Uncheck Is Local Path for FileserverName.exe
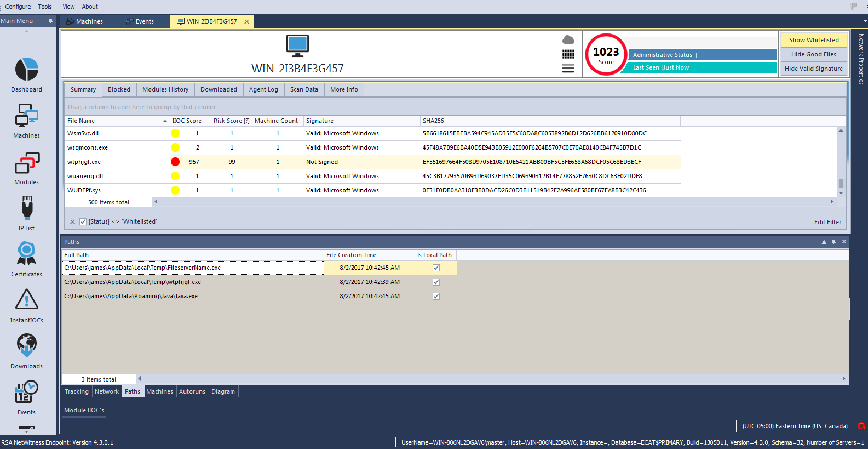This screenshot has height=449, width=868. [436, 268]
